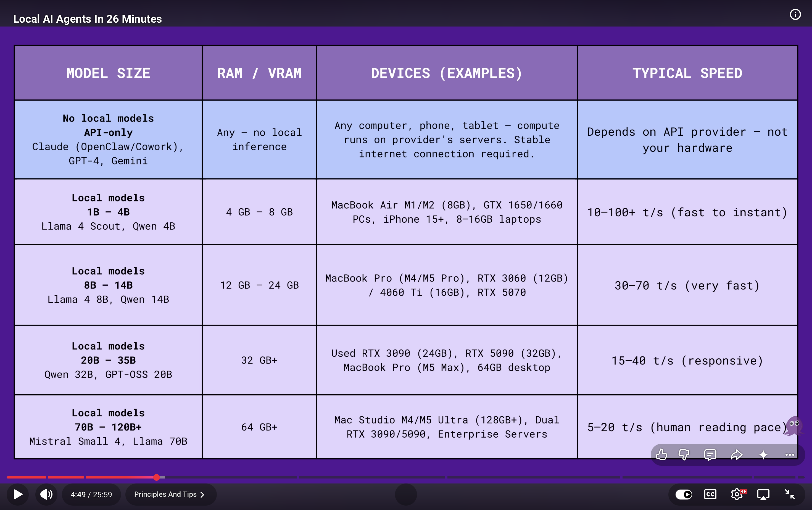
Task: Toggle closed captions (CC)
Action: 710,495
